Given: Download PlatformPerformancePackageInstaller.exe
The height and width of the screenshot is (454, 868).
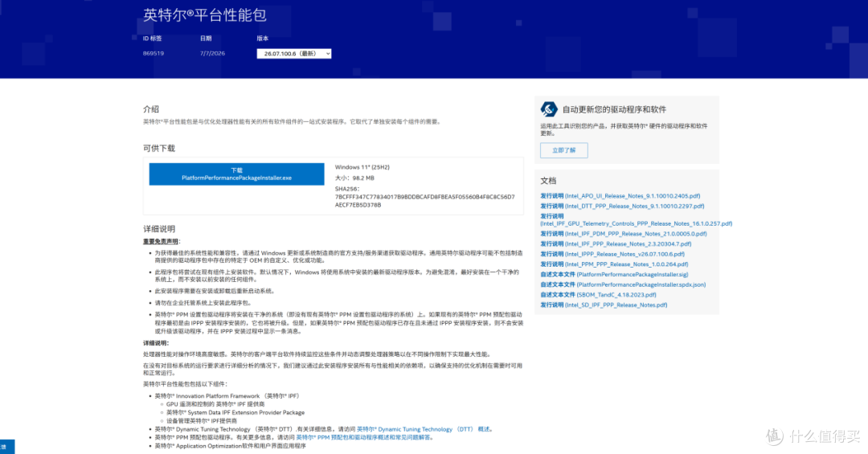Looking at the screenshot, I should pyautogui.click(x=236, y=174).
